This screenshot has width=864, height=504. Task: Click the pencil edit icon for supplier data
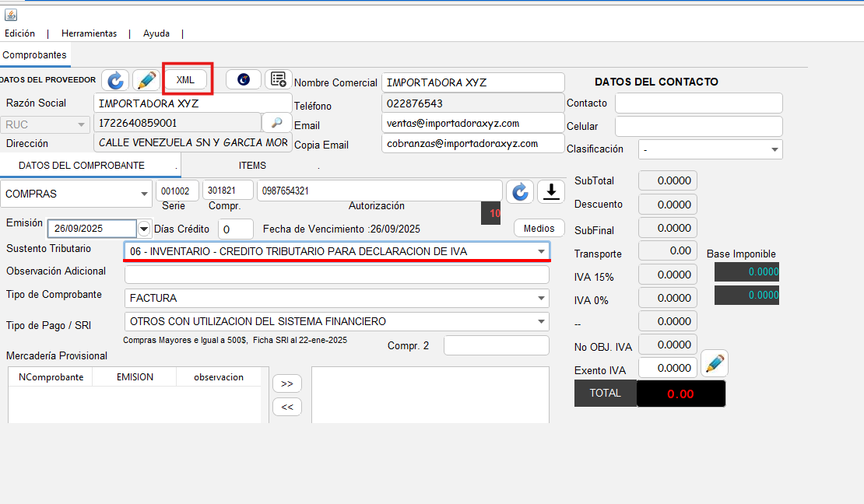click(146, 80)
